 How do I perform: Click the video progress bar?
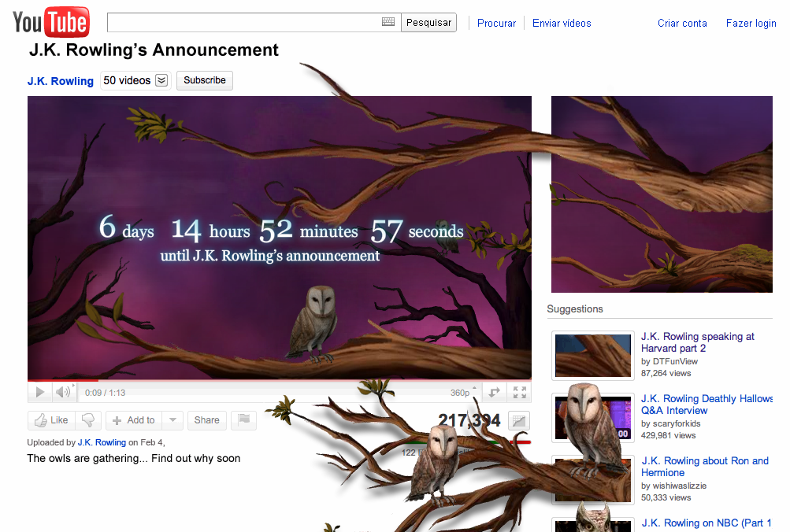point(279,381)
